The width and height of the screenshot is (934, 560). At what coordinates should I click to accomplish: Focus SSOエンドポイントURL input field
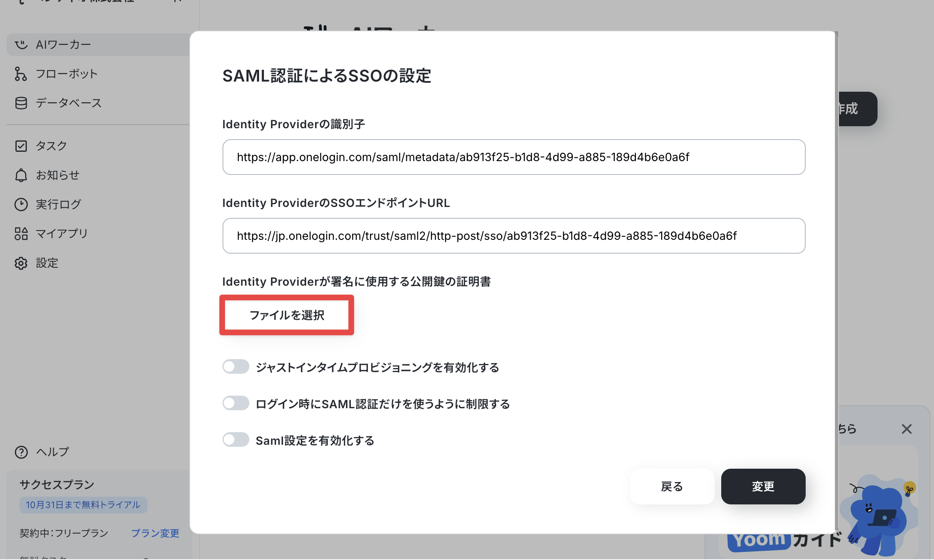[514, 236]
